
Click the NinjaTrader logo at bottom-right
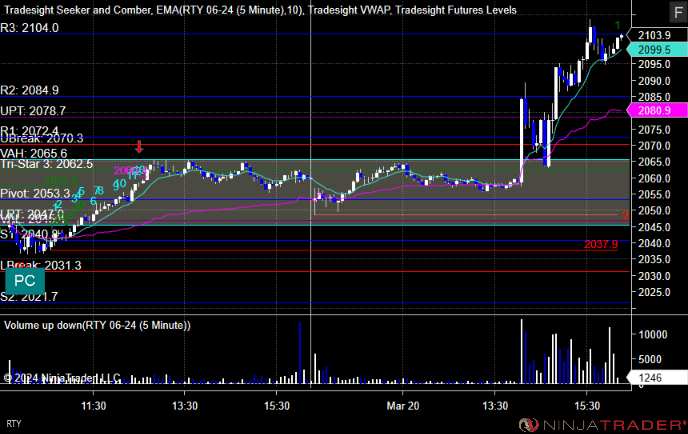(x=602, y=425)
